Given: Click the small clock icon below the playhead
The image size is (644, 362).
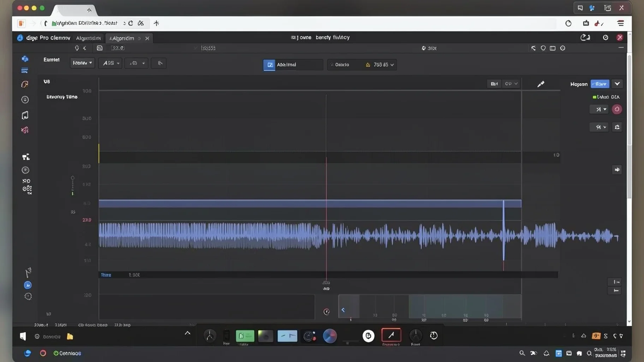Looking at the screenshot, I should click(327, 311).
